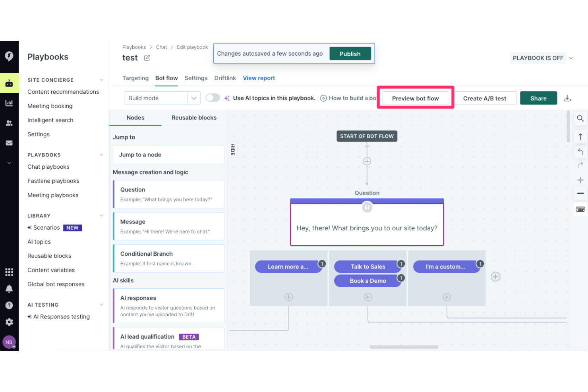Open the Driftlink tab
This screenshot has width=588, height=392.
tap(225, 78)
